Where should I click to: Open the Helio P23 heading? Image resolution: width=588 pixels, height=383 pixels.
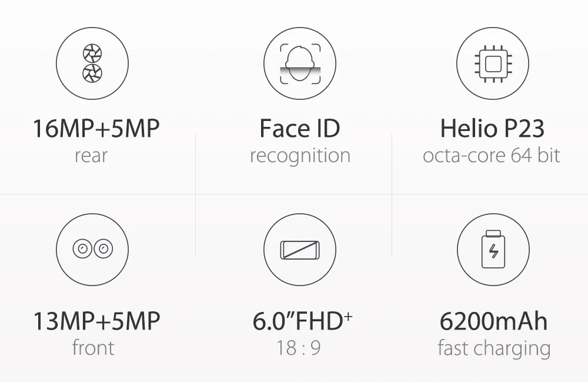[x=492, y=129]
